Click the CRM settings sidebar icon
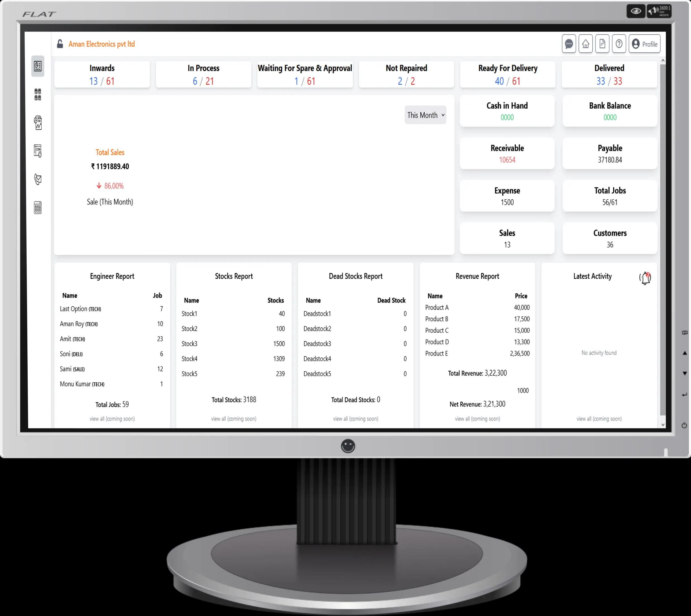This screenshot has width=691, height=616. (38, 151)
